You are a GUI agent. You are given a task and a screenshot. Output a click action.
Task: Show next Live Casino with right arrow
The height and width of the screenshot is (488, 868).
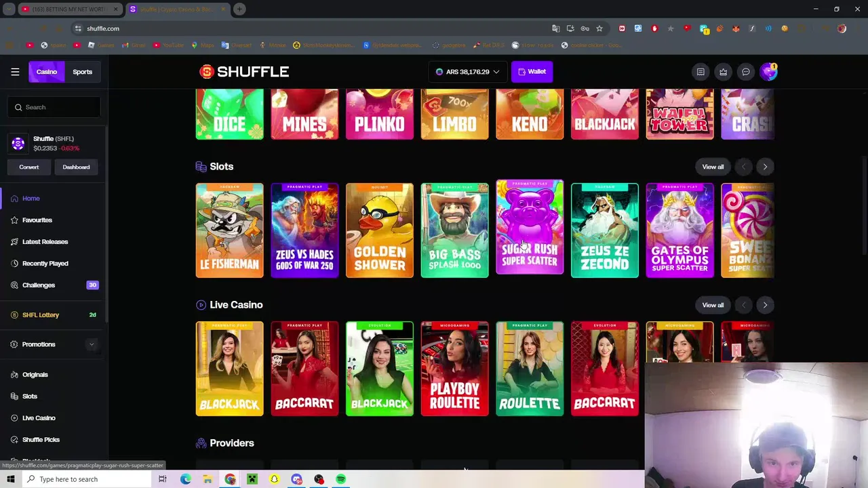click(x=765, y=305)
